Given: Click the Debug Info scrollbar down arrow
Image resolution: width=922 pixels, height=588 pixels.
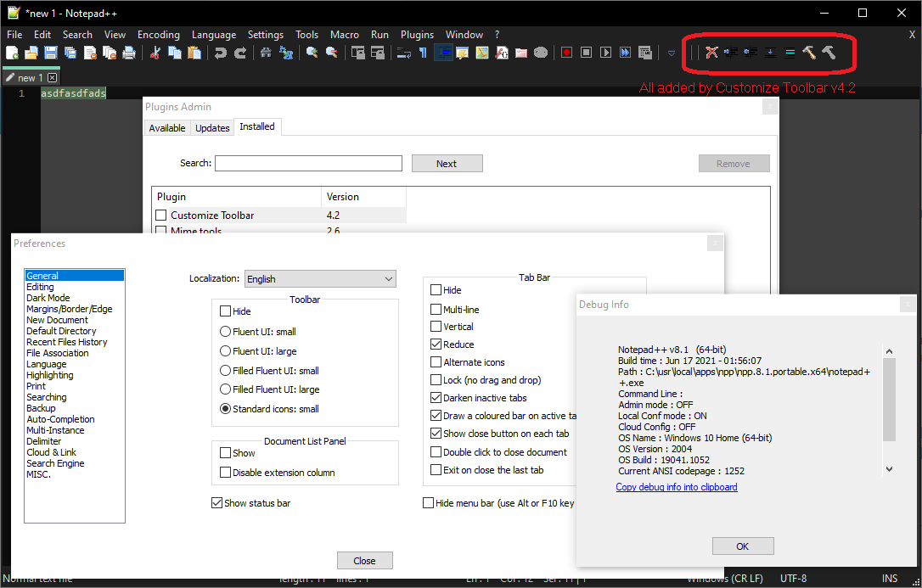Looking at the screenshot, I should tap(889, 468).
